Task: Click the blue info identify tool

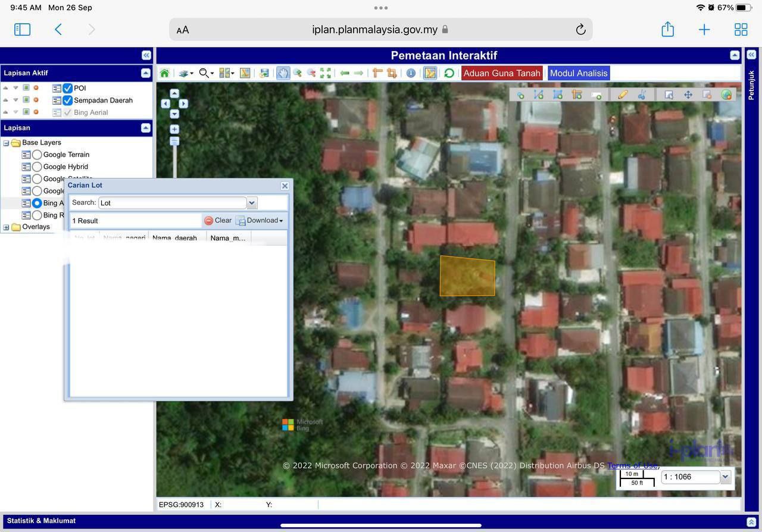Action: (411, 73)
